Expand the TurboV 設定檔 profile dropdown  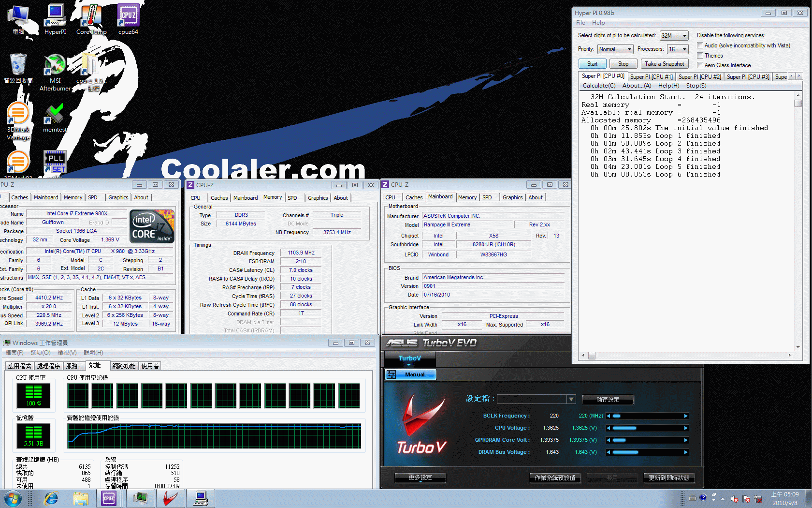pos(571,400)
